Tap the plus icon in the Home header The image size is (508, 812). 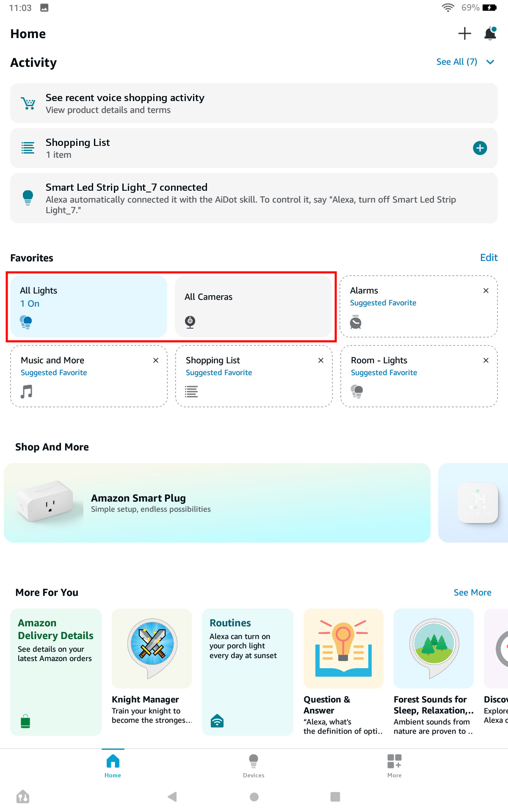tap(464, 34)
